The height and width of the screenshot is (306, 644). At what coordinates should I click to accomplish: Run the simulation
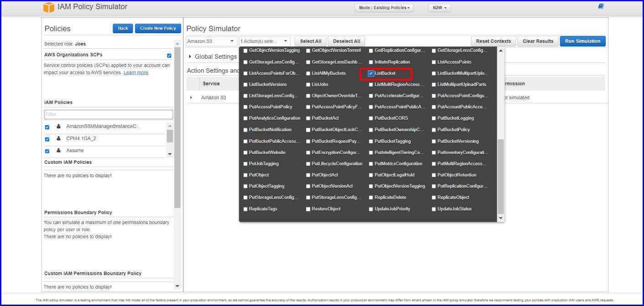pyautogui.click(x=582, y=41)
